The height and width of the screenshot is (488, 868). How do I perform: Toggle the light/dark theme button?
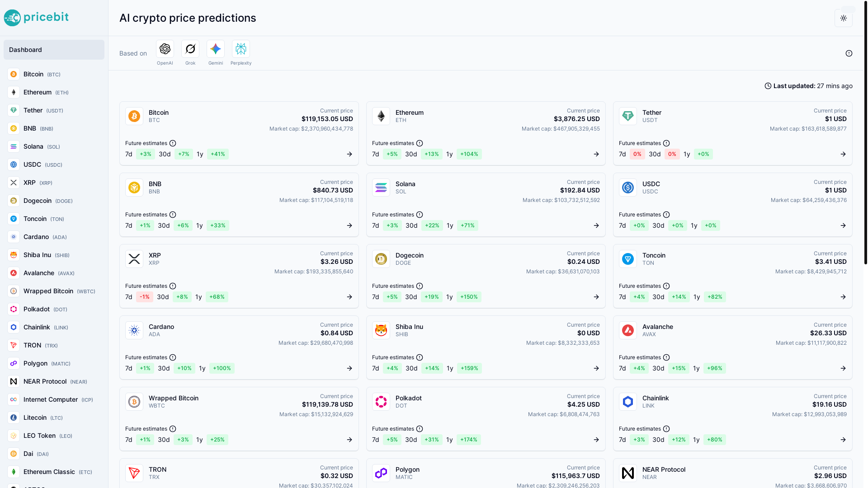pyautogui.click(x=843, y=18)
